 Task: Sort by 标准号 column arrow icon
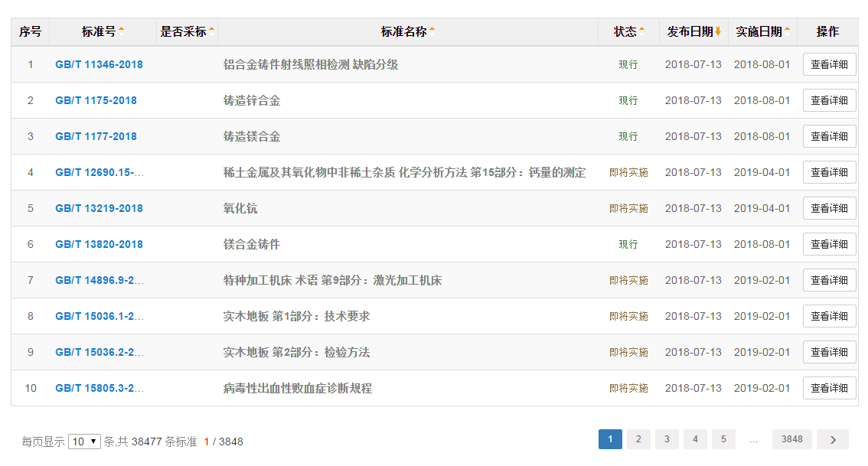[121, 31]
